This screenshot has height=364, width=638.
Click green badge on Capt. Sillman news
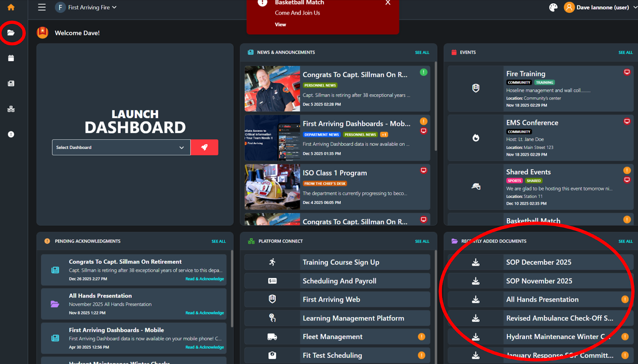[423, 72]
